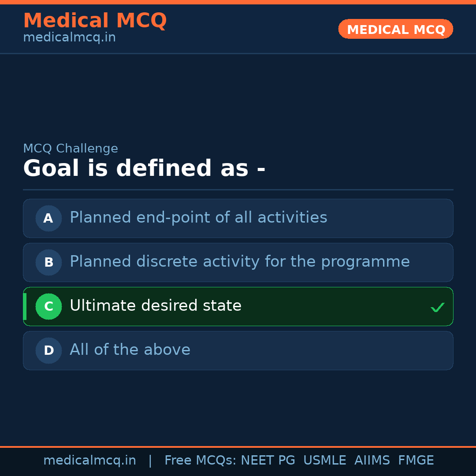The image size is (476, 476).
Task: Click the green C badge icon
Action: pyautogui.click(x=48, y=306)
